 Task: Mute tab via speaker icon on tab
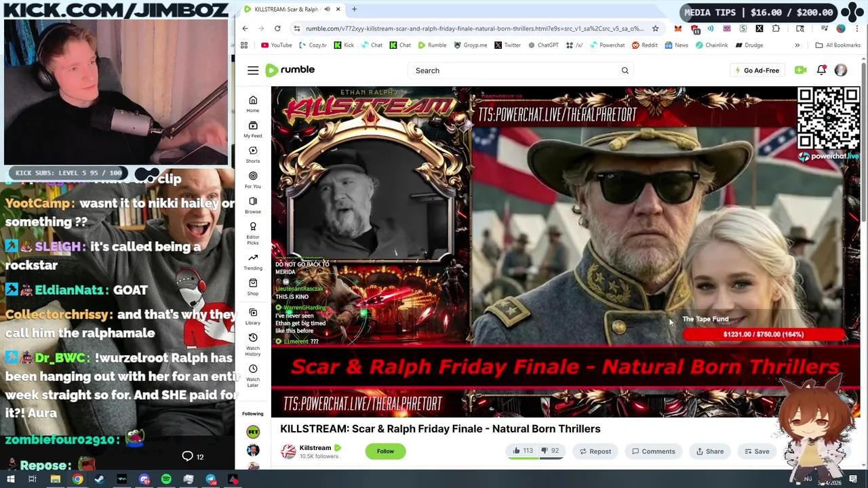327,9
